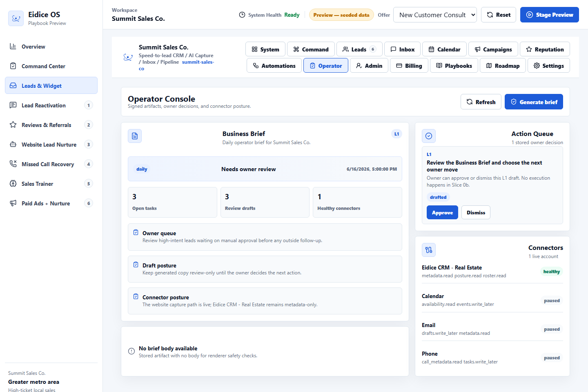Viewport: 588px width, 392px height.
Task: Select the Operator tab
Action: pos(326,65)
